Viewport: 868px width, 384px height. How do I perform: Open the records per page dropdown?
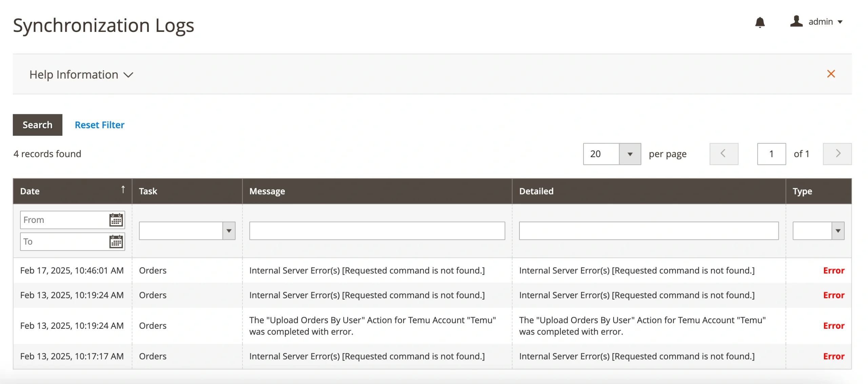click(630, 154)
